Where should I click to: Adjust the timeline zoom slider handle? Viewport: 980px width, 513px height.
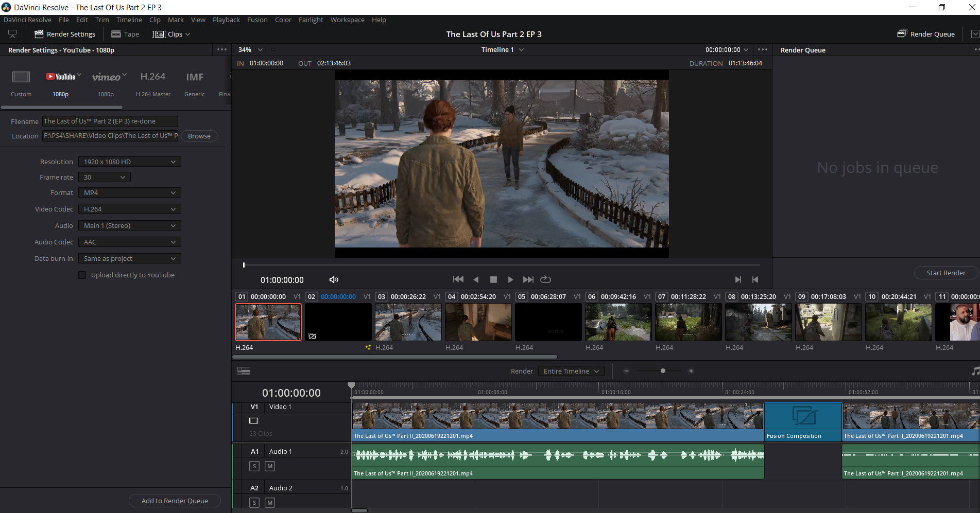pyautogui.click(x=663, y=370)
